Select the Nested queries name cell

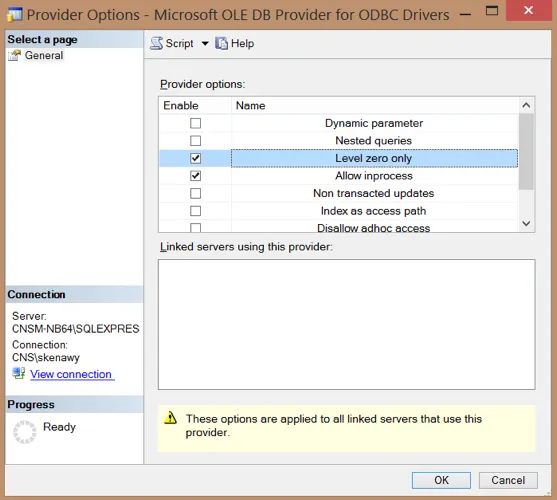(x=374, y=141)
